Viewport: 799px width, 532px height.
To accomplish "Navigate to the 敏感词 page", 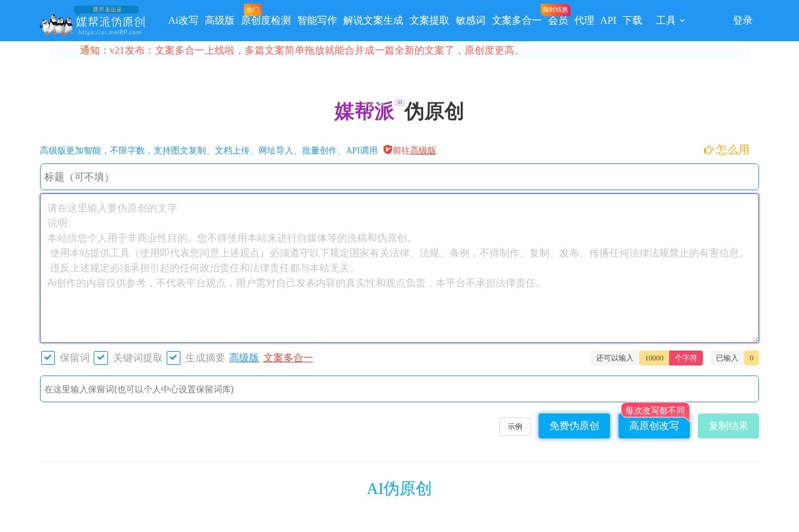I will [x=470, y=21].
